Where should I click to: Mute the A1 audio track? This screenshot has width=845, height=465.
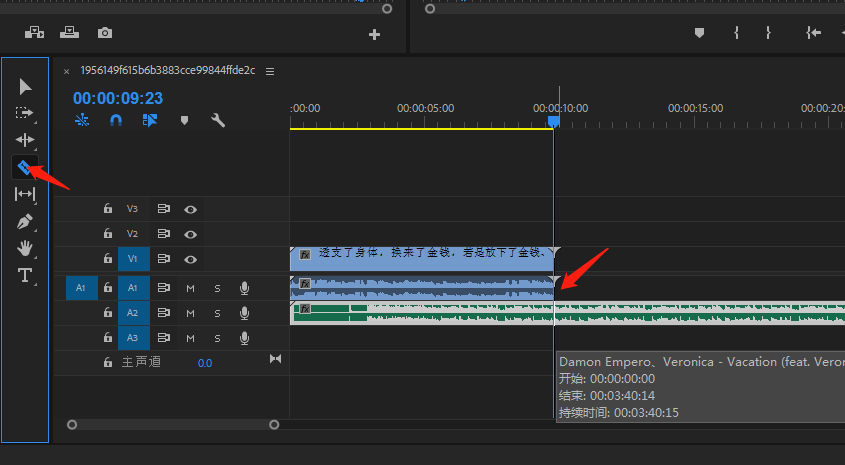190,288
